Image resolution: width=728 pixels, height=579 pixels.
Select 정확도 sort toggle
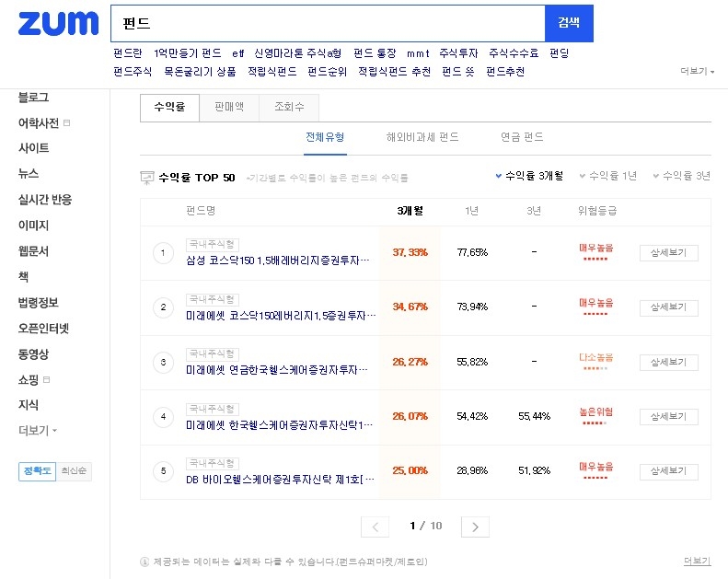pos(37,471)
